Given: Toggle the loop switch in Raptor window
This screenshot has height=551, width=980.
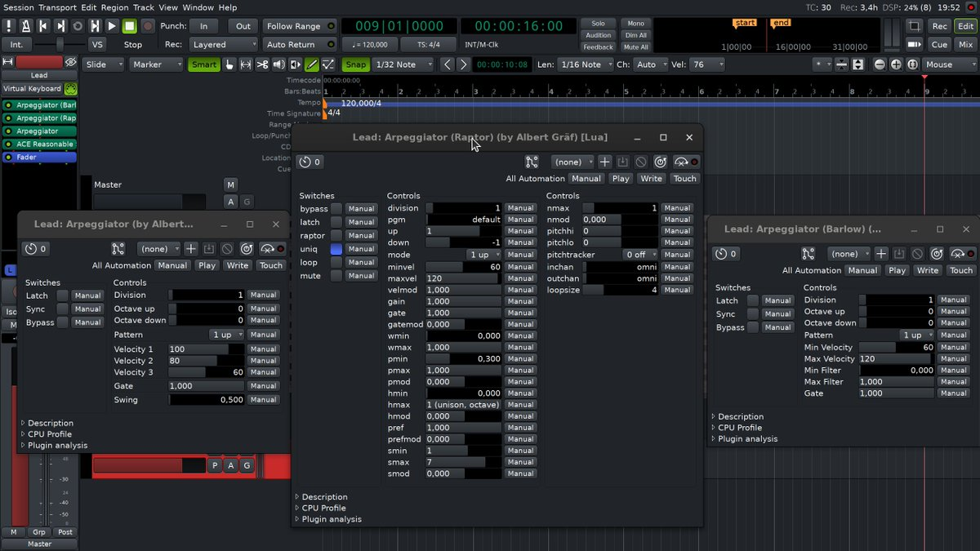Looking at the screenshot, I should coord(336,263).
